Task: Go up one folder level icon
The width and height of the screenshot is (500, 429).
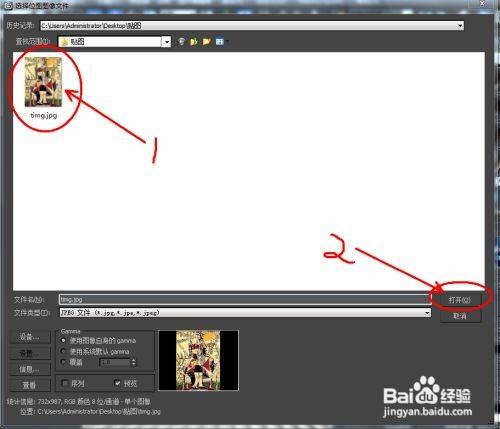Action: click(x=194, y=42)
